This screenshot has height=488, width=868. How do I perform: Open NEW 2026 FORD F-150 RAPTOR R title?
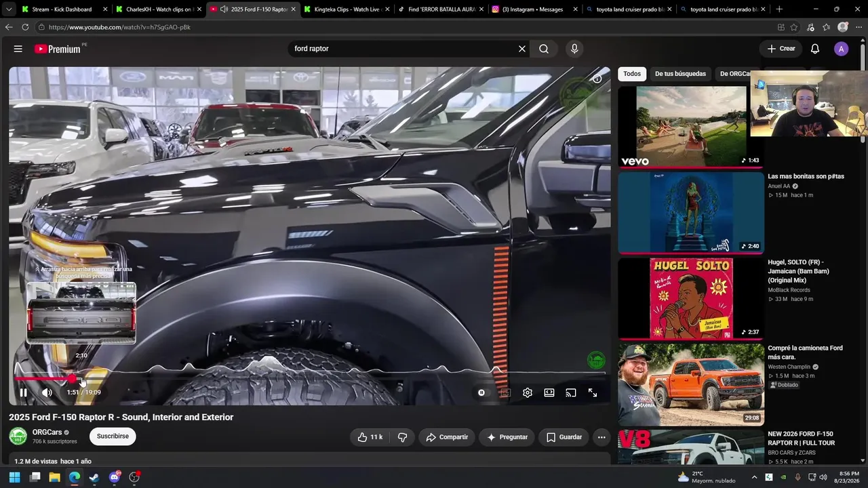pyautogui.click(x=802, y=439)
